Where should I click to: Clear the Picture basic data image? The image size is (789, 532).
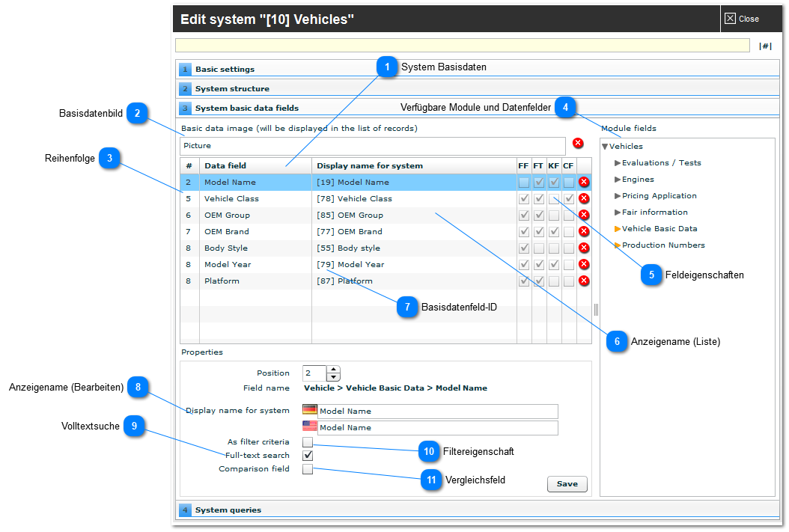[x=578, y=144]
